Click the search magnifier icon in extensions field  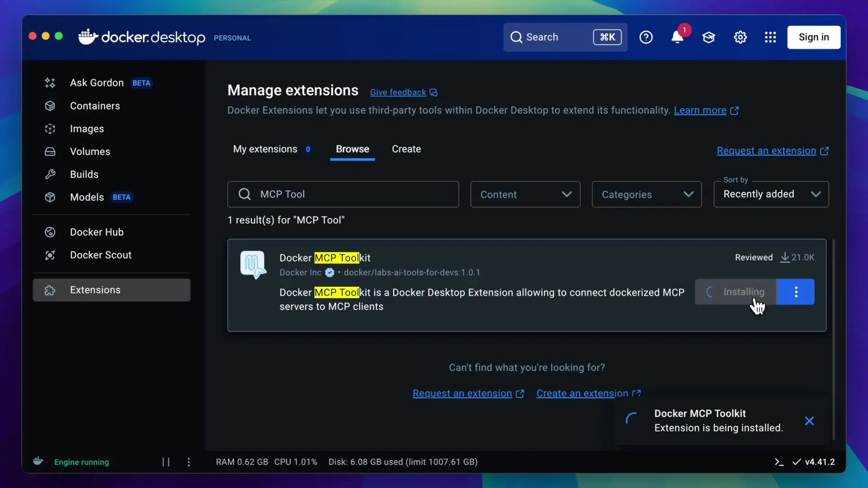(x=245, y=194)
